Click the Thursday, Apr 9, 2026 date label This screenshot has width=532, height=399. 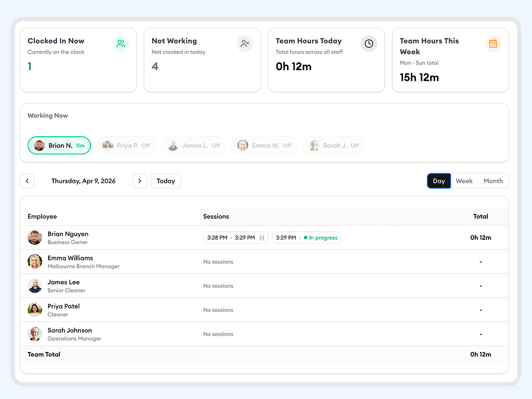(83, 181)
